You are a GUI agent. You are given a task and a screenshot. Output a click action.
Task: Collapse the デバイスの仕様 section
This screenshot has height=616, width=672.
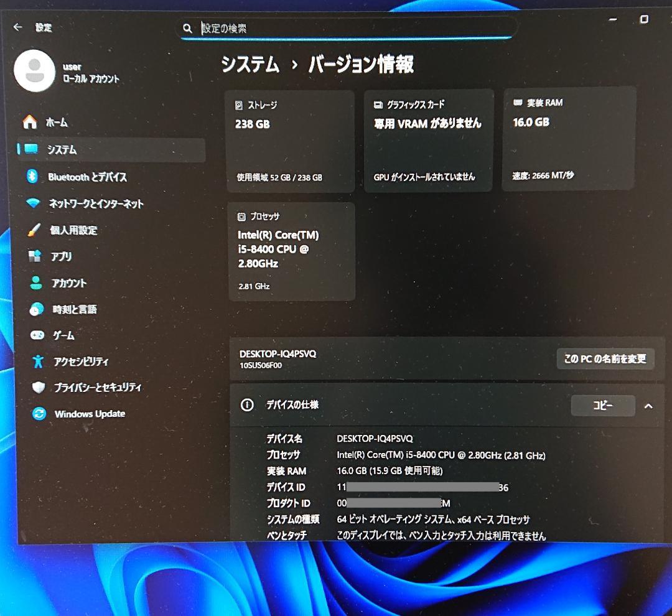pyautogui.click(x=648, y=406)
